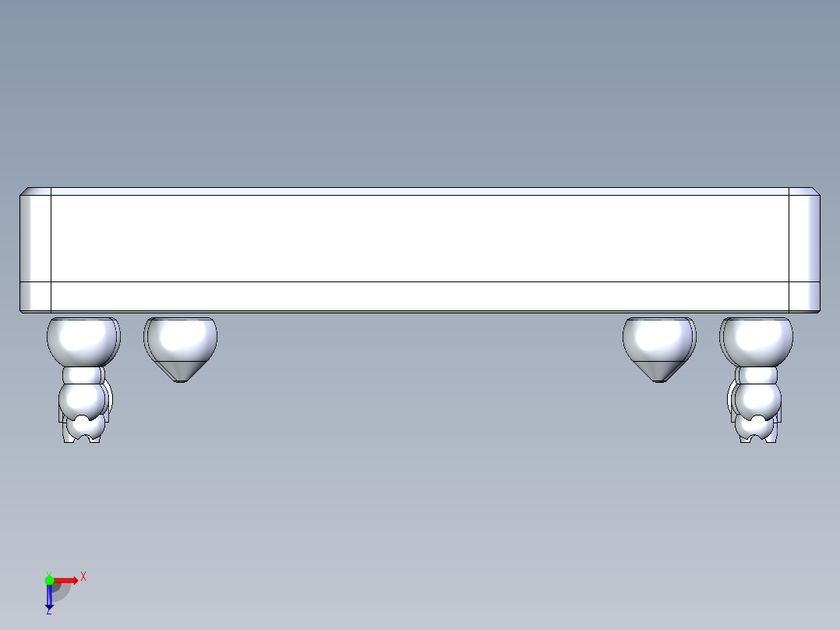Viewport: 840px width, 630px height.
Task: Select the lower strip face of the plate
Action: click(419, 296)
